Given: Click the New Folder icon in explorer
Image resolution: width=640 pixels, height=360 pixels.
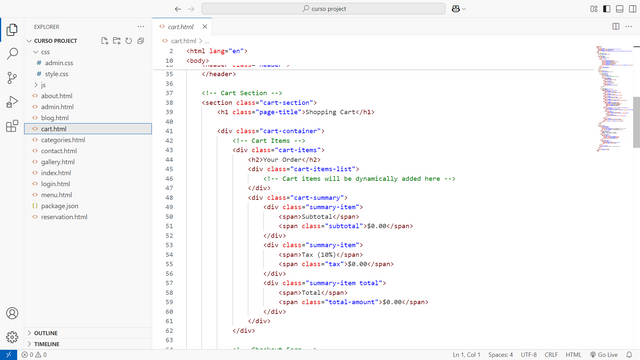Looking at the screenshot, I should [x=117, y=41].
